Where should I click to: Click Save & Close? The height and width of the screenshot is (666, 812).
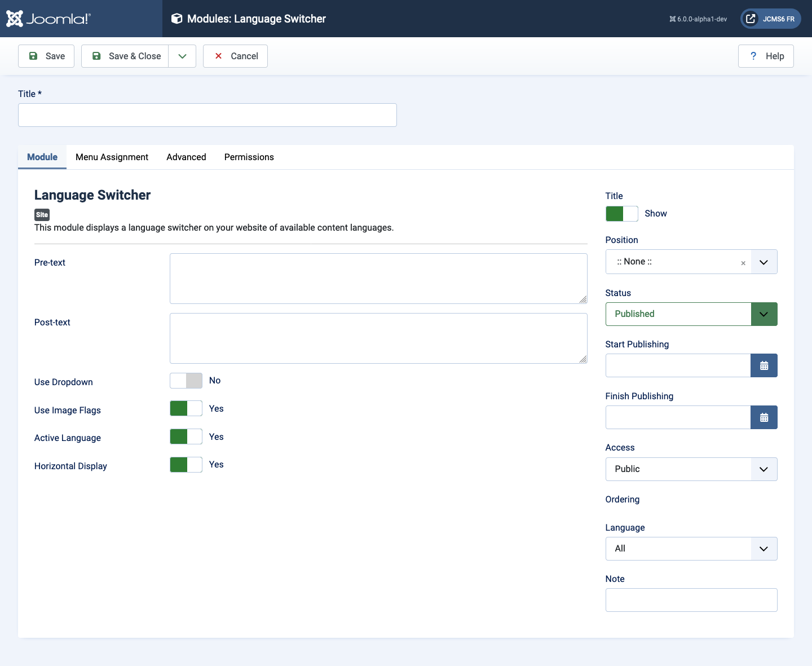pos(125,56)
